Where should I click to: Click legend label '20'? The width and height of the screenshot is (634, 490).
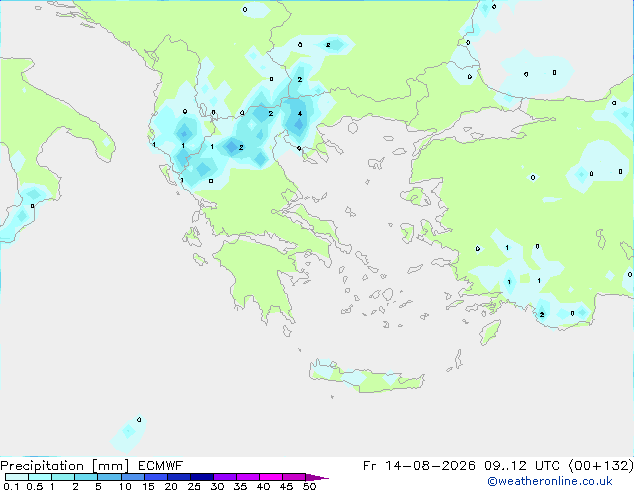tap(171, 486)
